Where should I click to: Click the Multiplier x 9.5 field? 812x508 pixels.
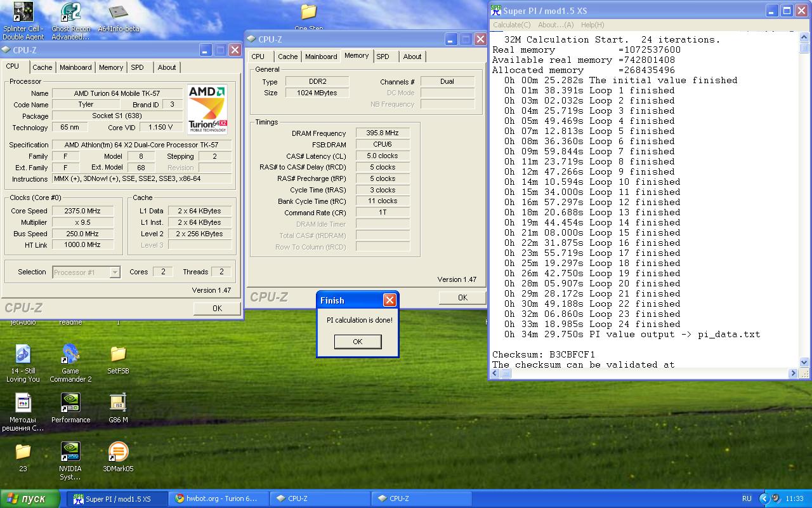coord(83,222)
